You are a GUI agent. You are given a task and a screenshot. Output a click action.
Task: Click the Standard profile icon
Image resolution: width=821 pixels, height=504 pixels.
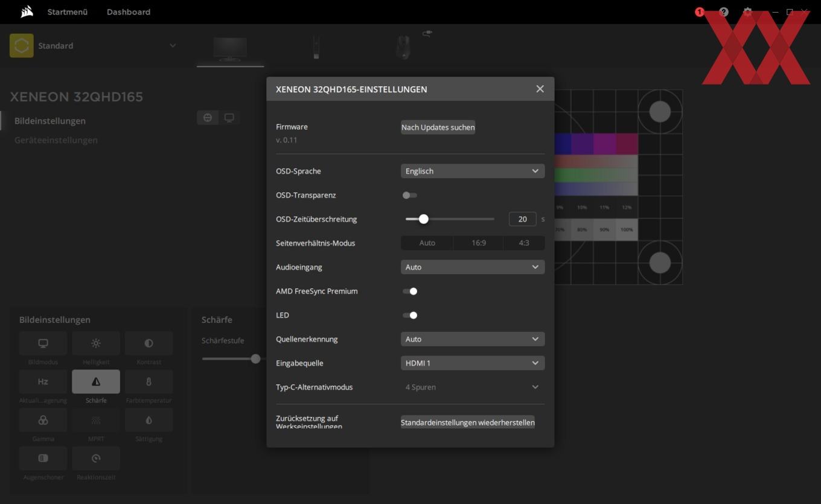(x=22, y=46)
